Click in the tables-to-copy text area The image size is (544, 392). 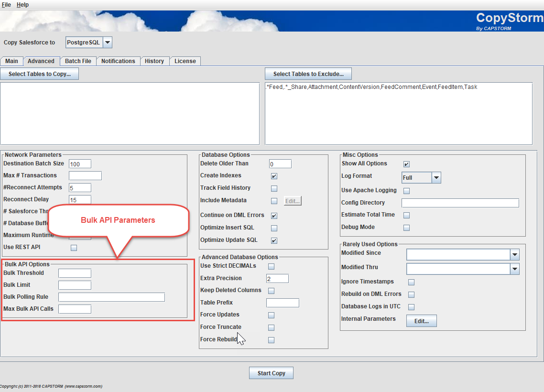pos(130,113)
